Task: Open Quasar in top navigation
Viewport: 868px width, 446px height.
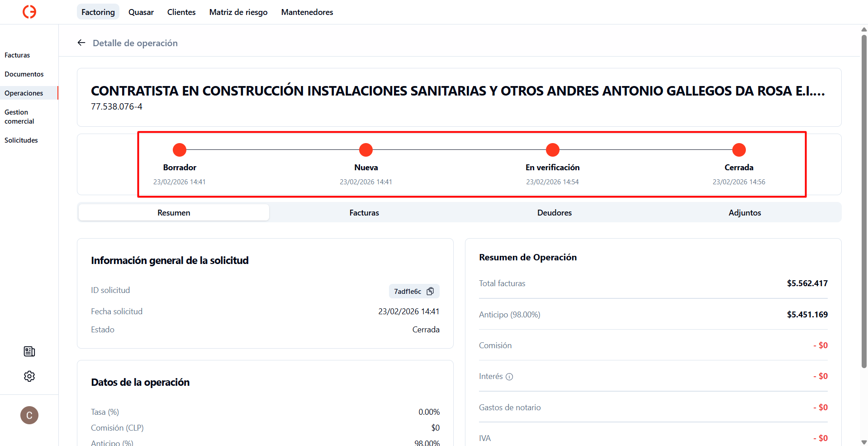Action: [141, 12]
